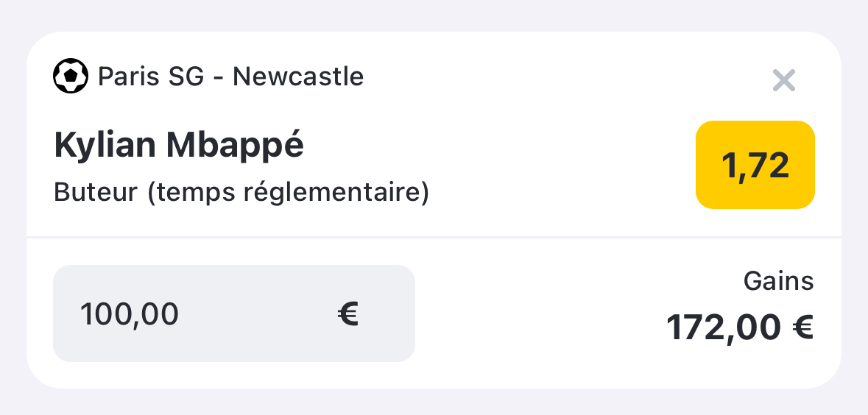Viewport: 868px width, 415px height.
Task: Click the word Buteur under the player name
Action: click(96, 193)
